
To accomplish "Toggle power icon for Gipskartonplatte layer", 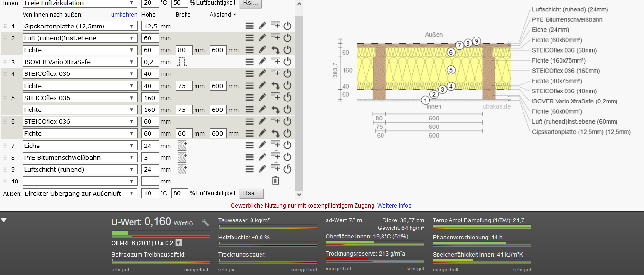I will [287, 26].
